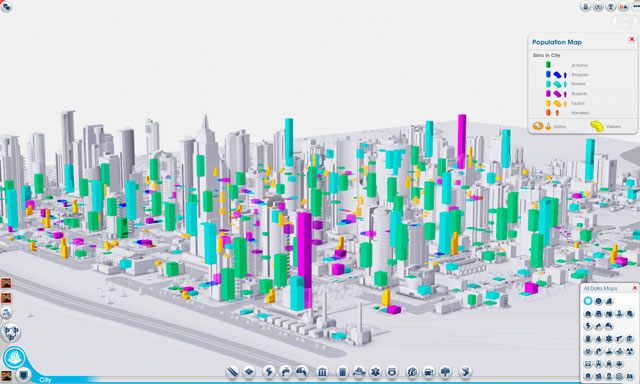
Task: Click the City label in bottom bar
Action: pos(45,380)
